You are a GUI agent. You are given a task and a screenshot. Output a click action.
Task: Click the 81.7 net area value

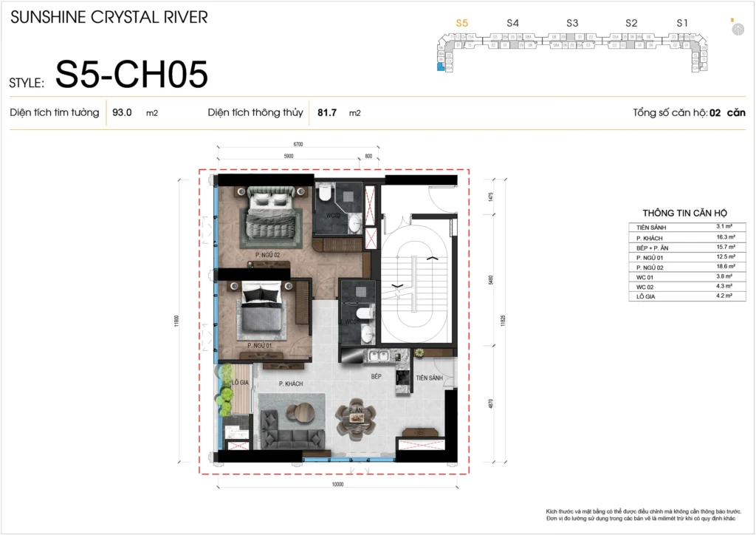(327, 113)
